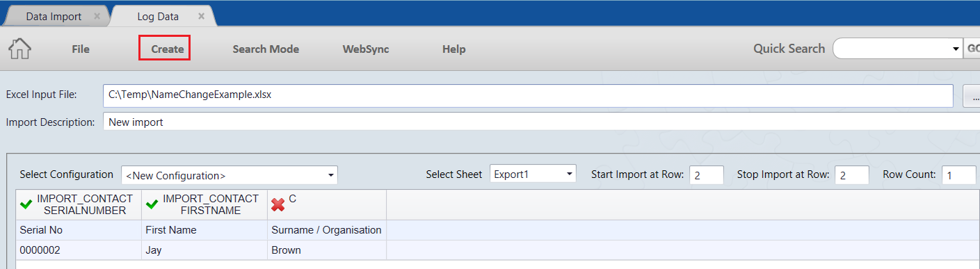The height and width of the screenshot is (269, 980).
Task: Open the Select Configuration dropdown
Action: click(x=230, y=175)
